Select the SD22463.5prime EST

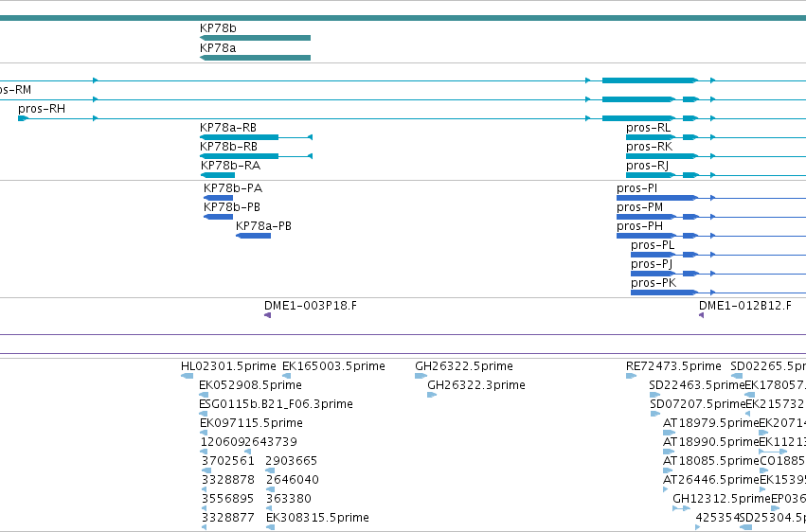[654, 395]
